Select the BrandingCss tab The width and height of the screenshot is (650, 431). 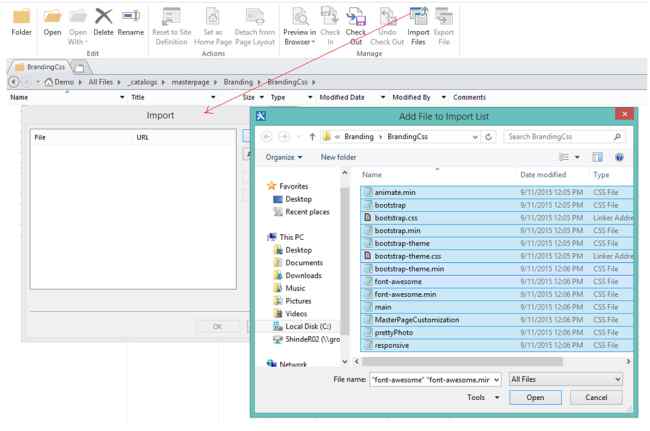click(40, 67)
